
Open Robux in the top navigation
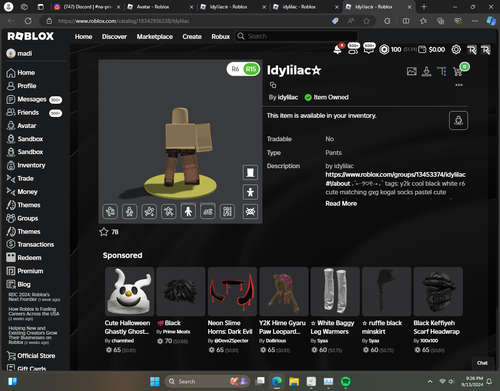(221, 37)
